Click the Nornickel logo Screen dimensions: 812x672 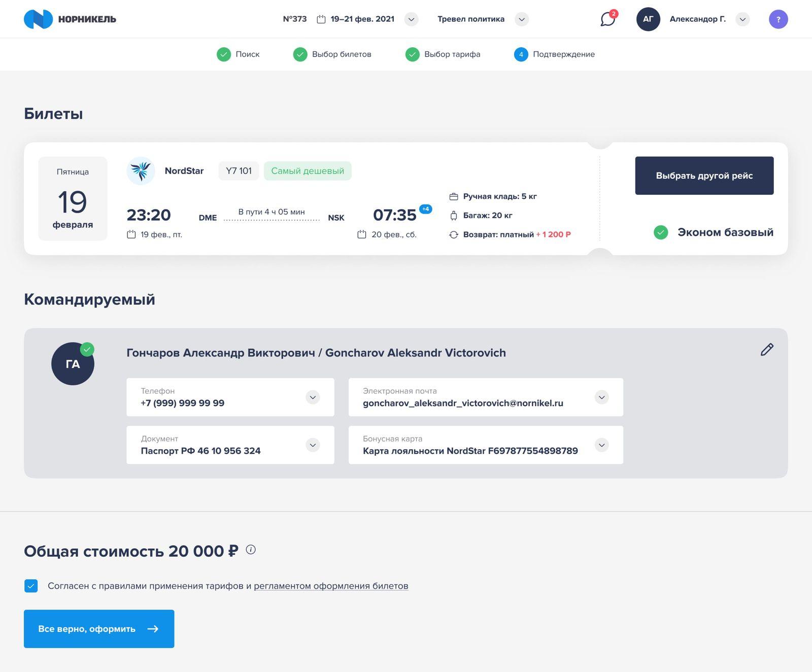[x=70, y=19]
